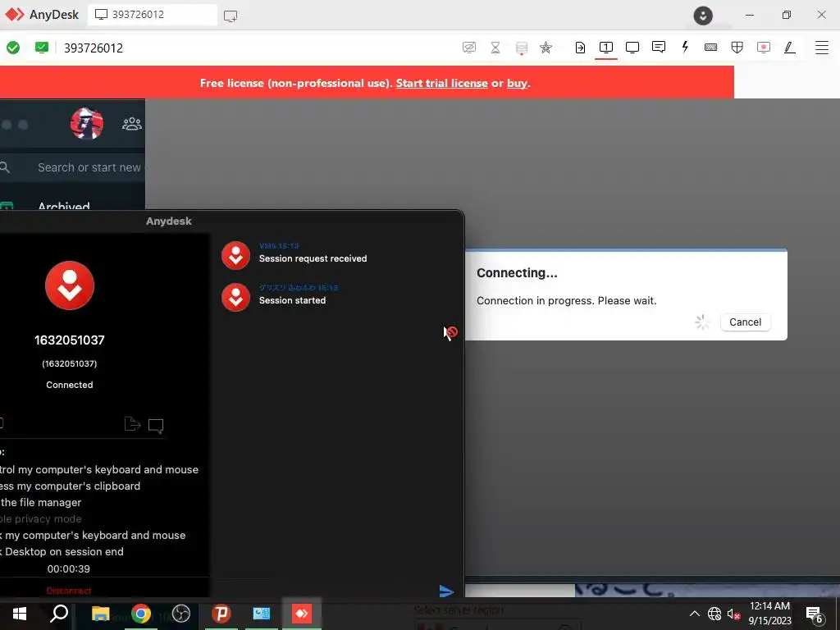Click the hourglass icon in AnyDesk toolbar
The height and width of the screenshot is (630, 840).
[x=495, y=48]
